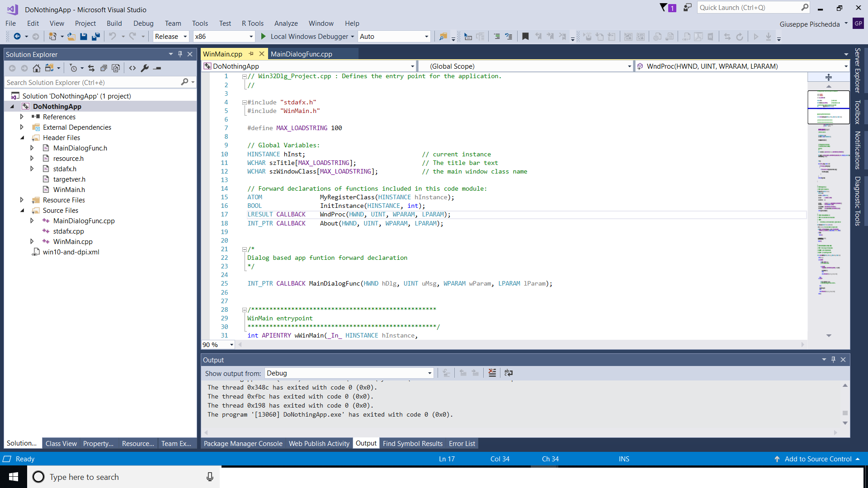
Task: Click the Giuseppe Pischedda account name
Action: [x=809, y=24]
